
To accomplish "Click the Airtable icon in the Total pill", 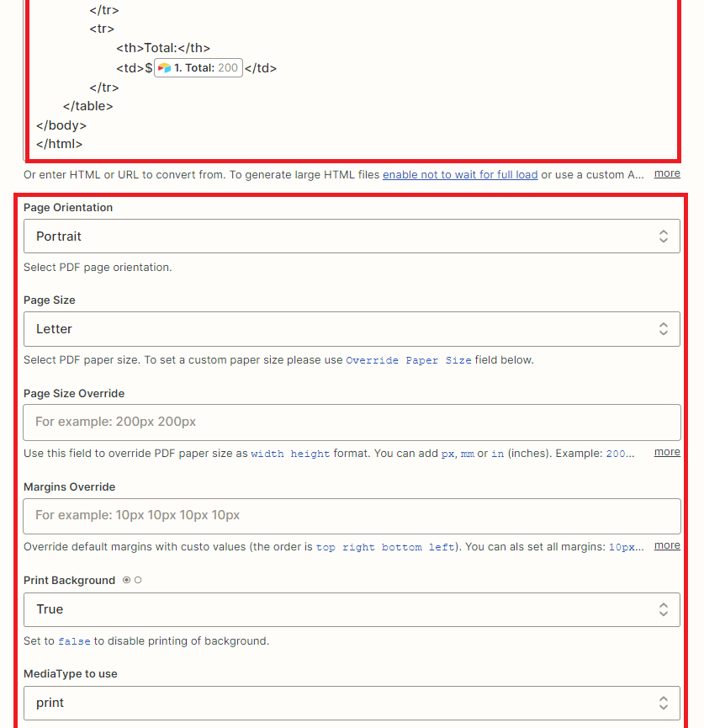I will coord(164,68).
